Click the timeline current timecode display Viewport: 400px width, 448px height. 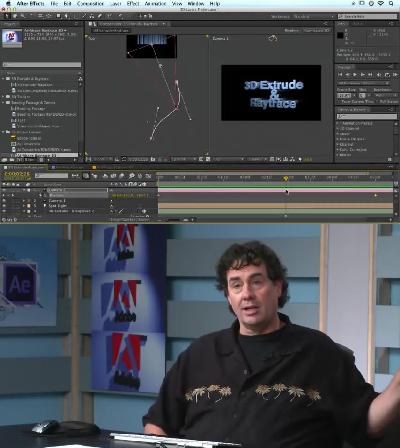click(17, 174)
